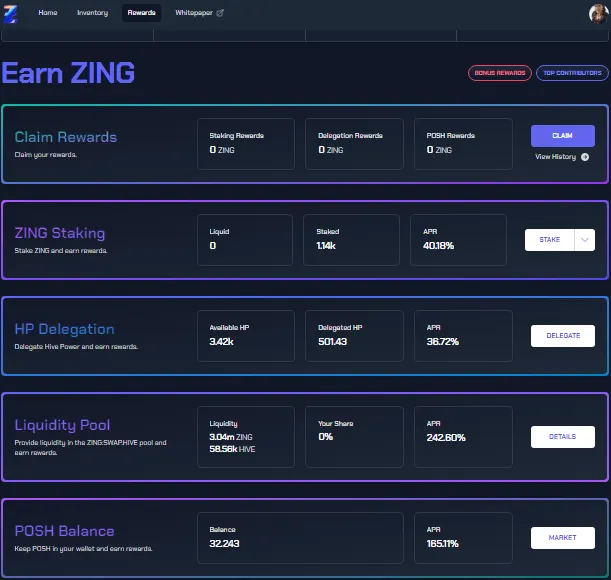Viewport: 611px width, 580px height.
Task: Click the Liquid 0 value box
Action: pyautogui.click(x=245, y=240)
